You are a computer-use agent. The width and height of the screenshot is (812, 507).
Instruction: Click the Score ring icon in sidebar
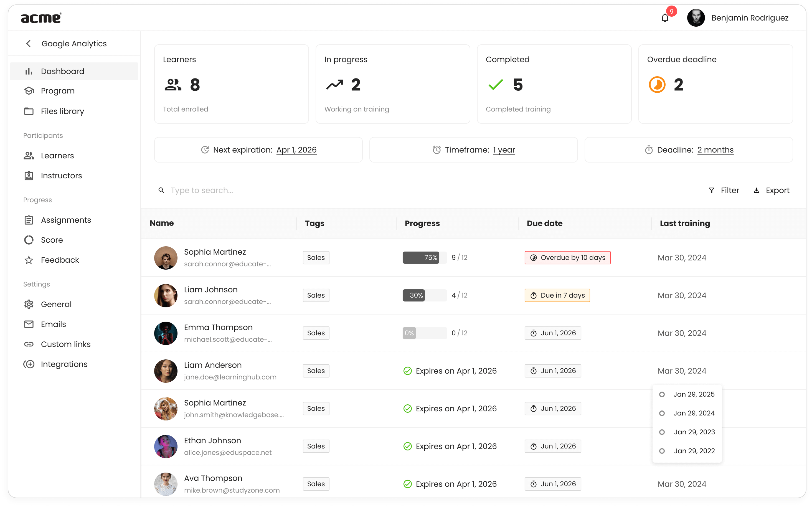coord(29,240)
